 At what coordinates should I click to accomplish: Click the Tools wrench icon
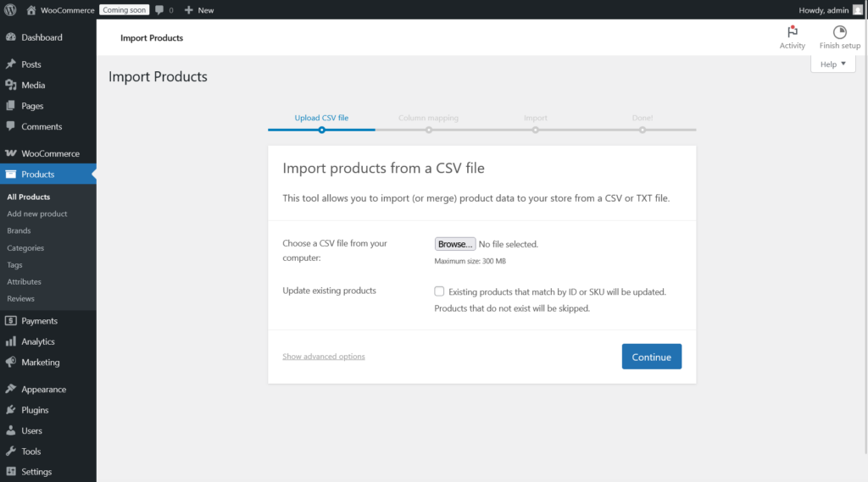coord(10,451)
